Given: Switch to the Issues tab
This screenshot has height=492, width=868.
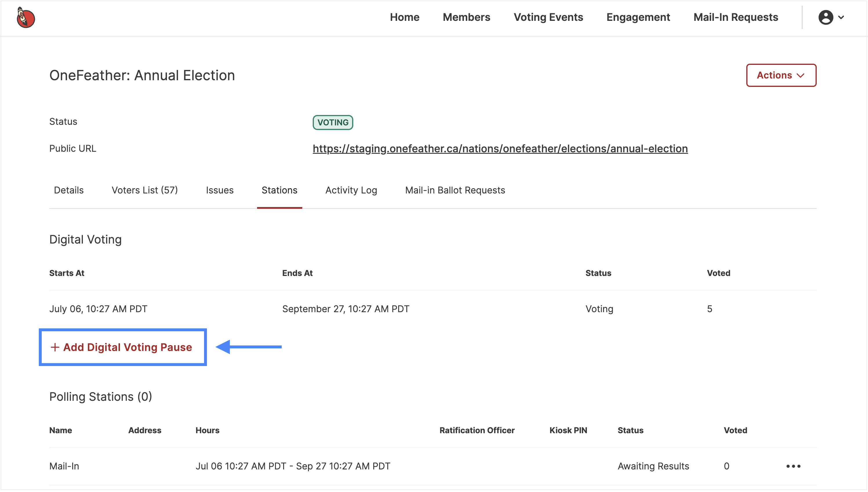Looking at the screenshot, I should [x=220, y=190].
